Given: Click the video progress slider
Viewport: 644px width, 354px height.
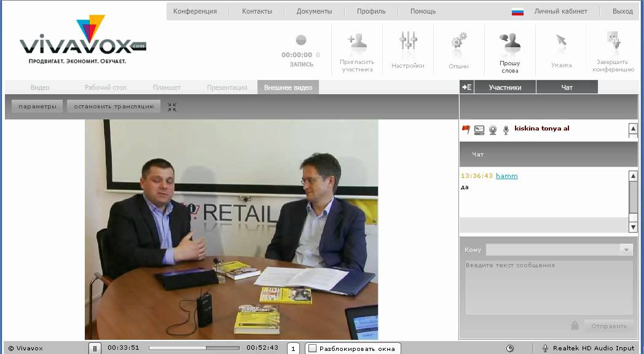Looking at the screenshot, I should point(194,348).
